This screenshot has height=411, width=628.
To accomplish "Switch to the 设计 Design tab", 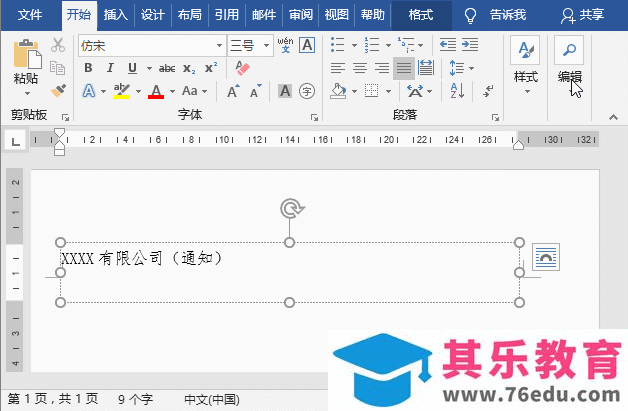I will [152, 15].
